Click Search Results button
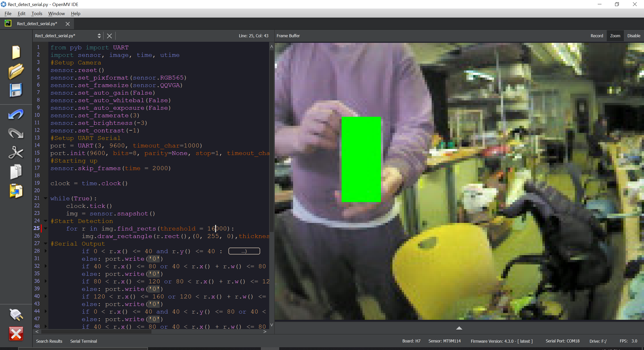The width and height of the screenshot is (644, 350). pos(49,341)
